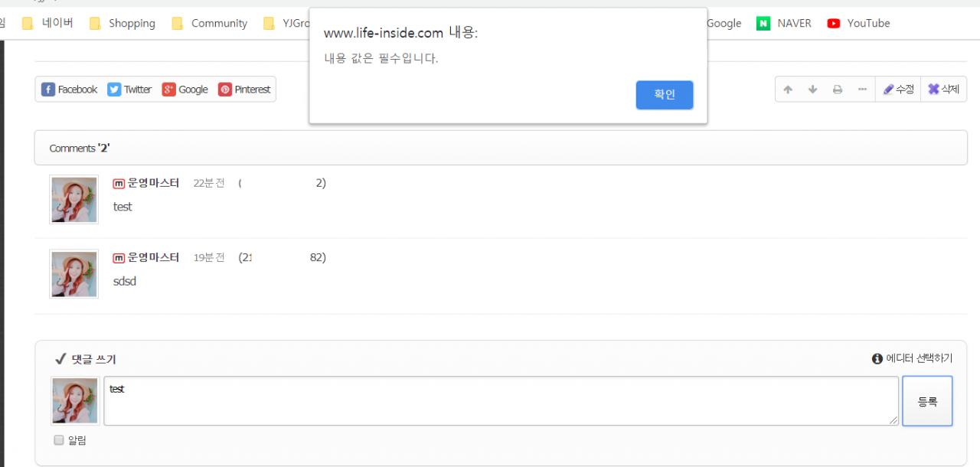Click first commenter's avatar thumbnail
This screenshot has height=467, width=980.
74,199
